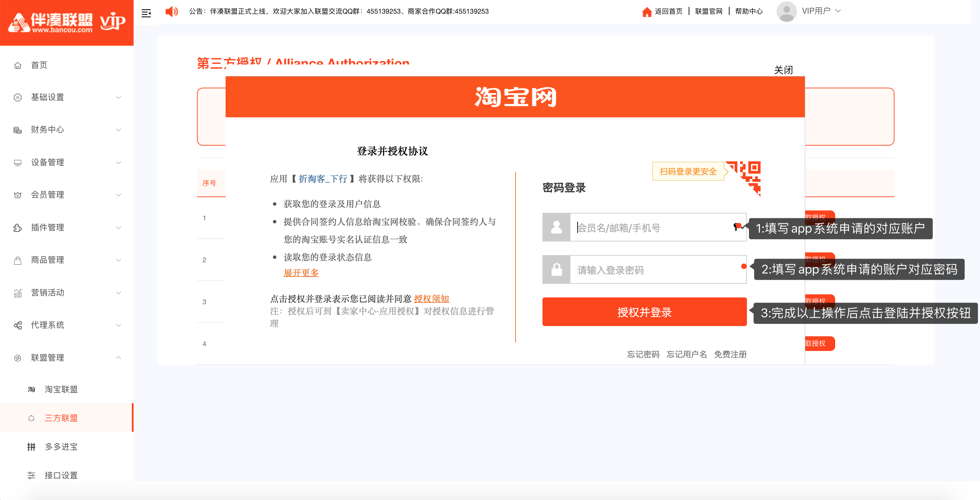980x500 pixels.
Task: Click 展开更多 link
Action: coord(301,273)
